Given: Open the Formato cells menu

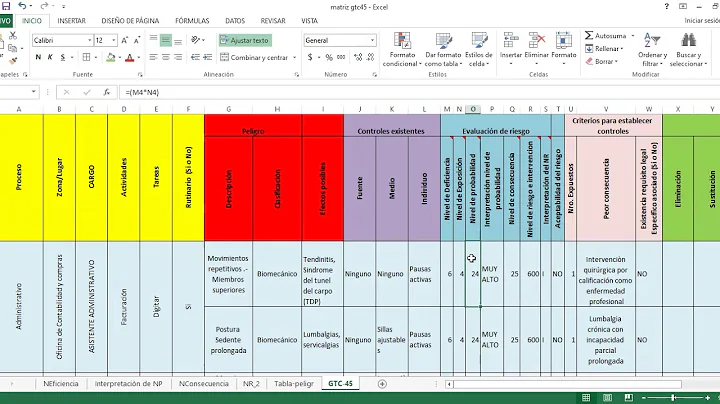Looking at the screenshot, I should point(563,50).
